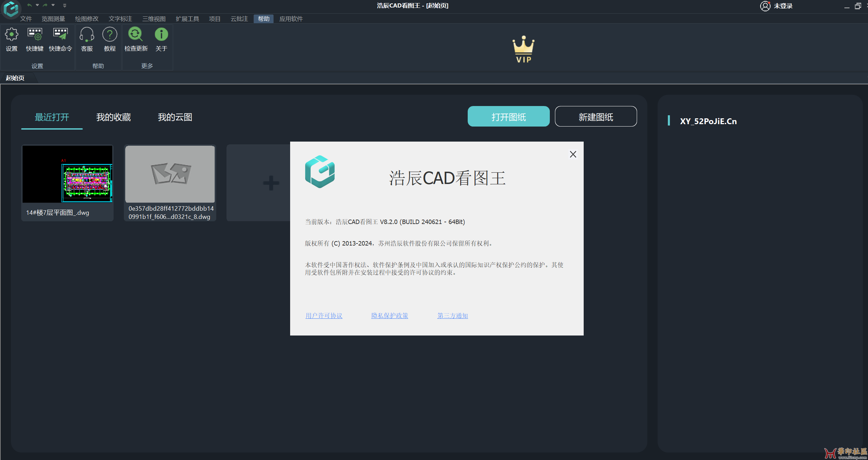Viewport: 868px width, 460px height.
Task: Open the quick access toolbar customize dropdown
Action: [x=65, y=5]
